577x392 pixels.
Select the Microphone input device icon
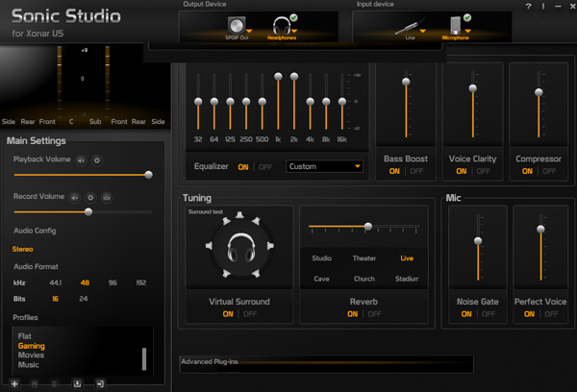coord(456,25)
